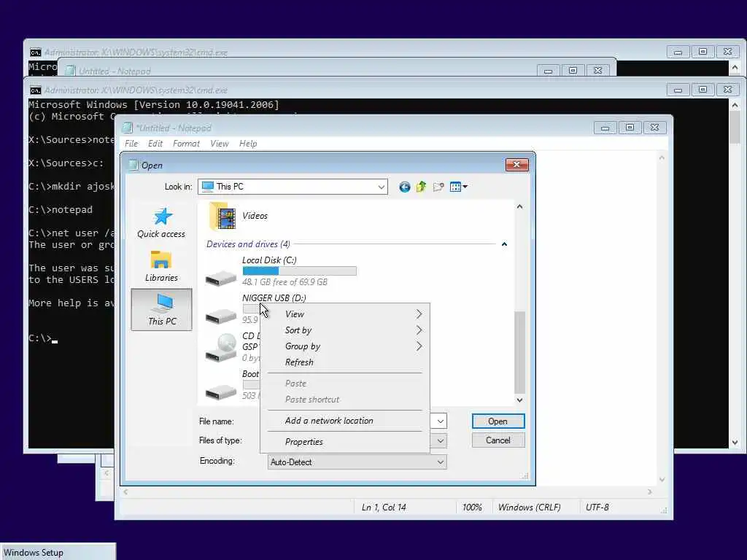Click the background Untitled - Notepad title icon
This screenshot has width=747, height=560.
[x=70, y=71]
